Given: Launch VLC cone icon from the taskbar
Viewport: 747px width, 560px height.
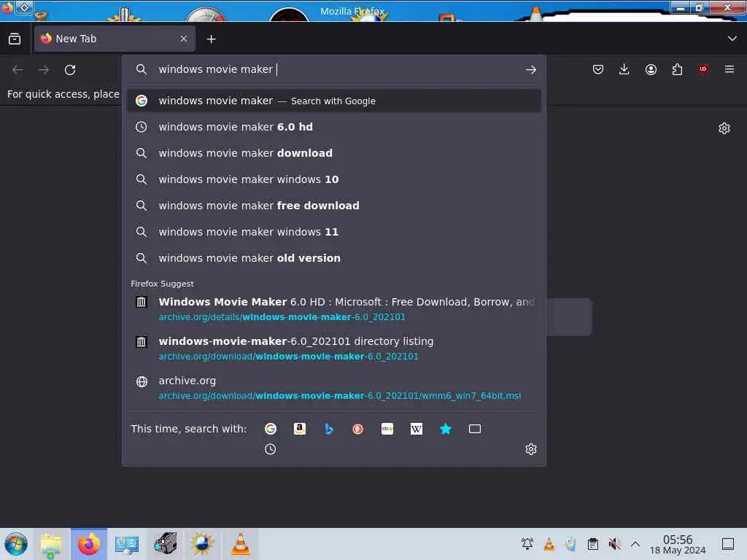Looking at the screenshot, I should click(x=241, y=544).
